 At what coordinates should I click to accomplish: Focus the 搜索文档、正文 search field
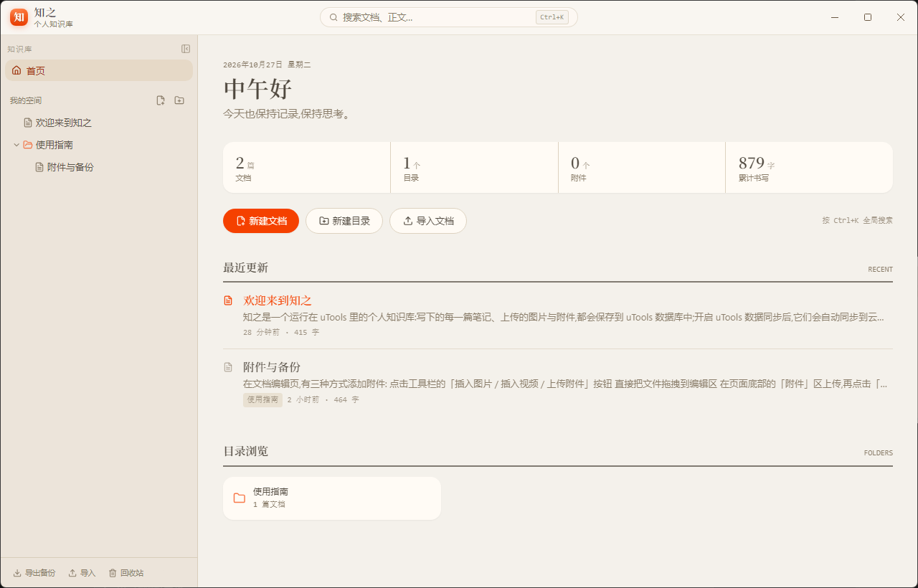pos(449,17)
